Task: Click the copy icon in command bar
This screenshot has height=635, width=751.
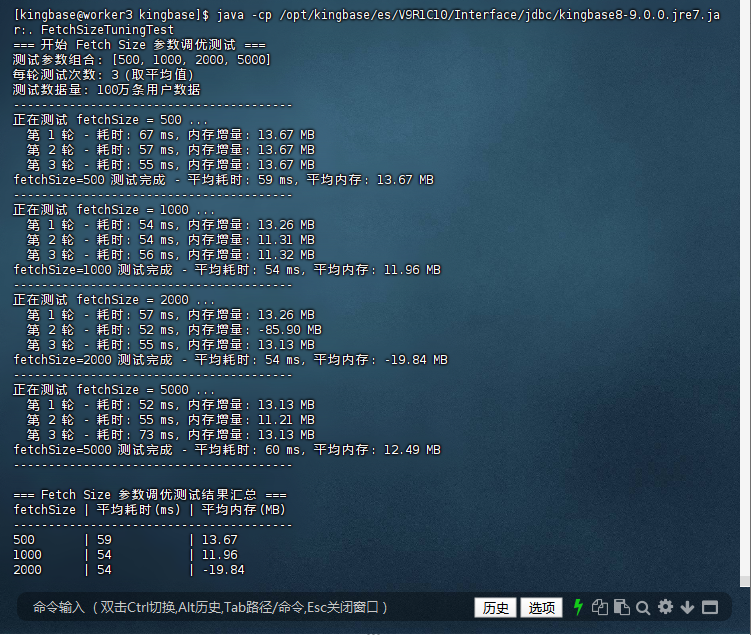Action: [x=600, y=607]
